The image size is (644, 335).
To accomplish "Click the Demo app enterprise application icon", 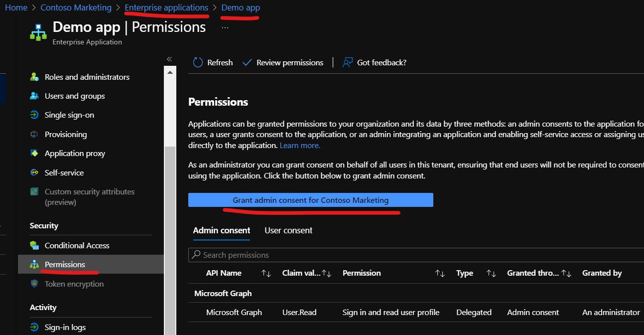I will point(38,32).
